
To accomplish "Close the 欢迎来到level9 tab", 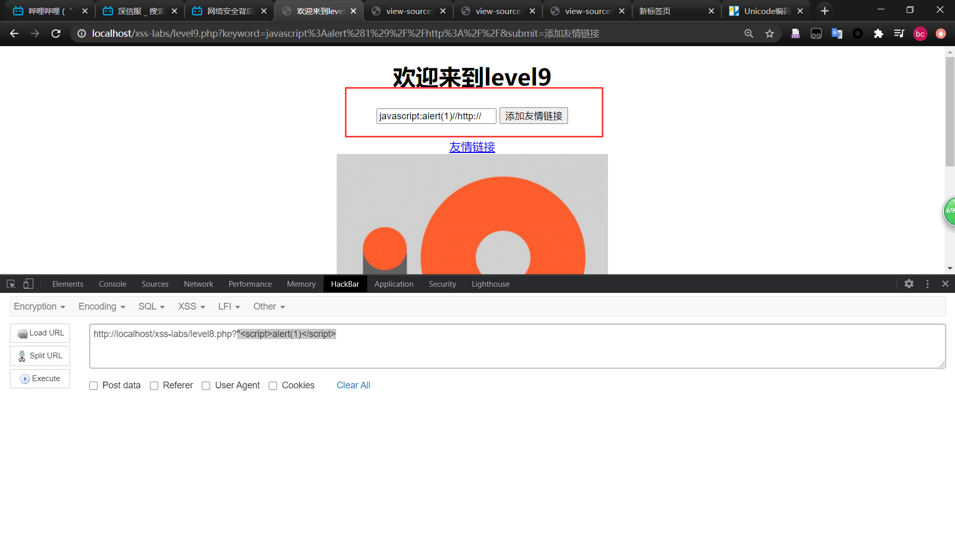I will tap(353, 11).
